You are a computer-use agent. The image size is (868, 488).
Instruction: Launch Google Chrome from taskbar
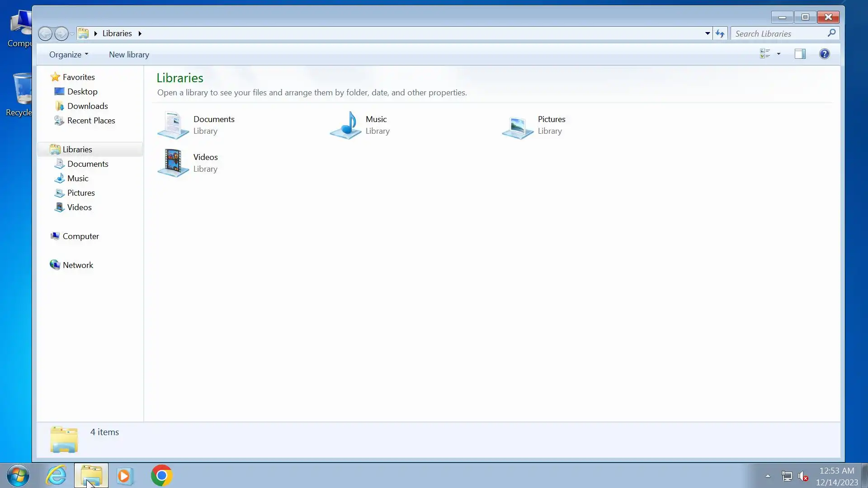[x=161, y=476]
